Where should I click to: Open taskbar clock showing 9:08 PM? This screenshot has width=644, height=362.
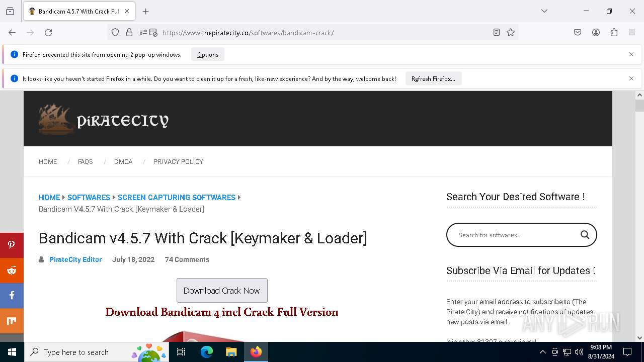601,352
